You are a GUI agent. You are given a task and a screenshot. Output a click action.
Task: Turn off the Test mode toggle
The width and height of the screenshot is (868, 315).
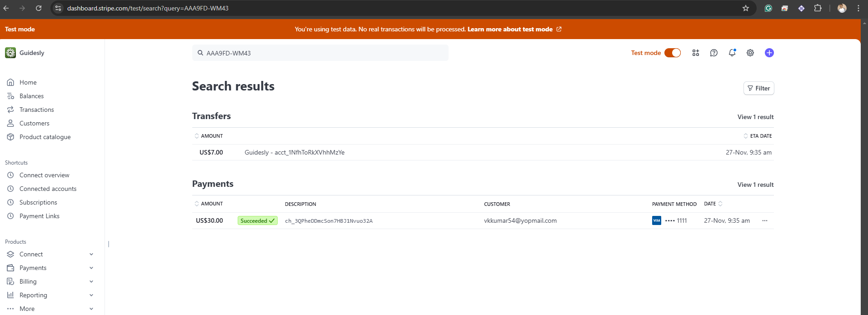tap(673, 53)
